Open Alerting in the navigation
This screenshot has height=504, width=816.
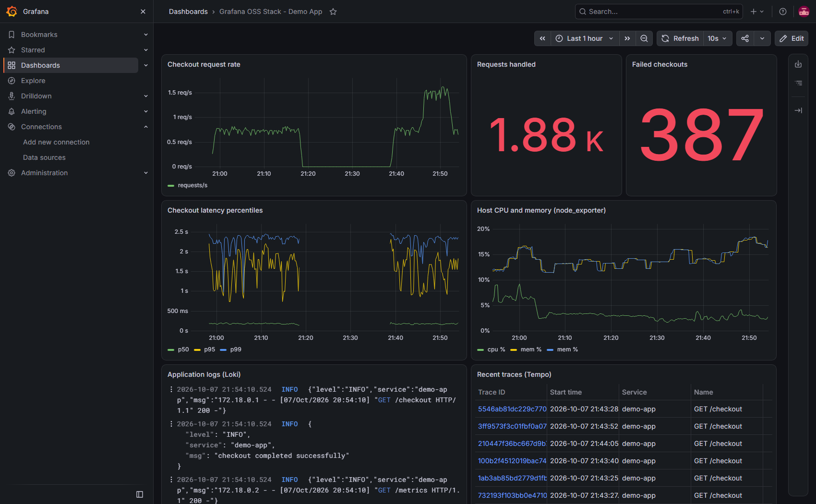(x=34, y=111)
